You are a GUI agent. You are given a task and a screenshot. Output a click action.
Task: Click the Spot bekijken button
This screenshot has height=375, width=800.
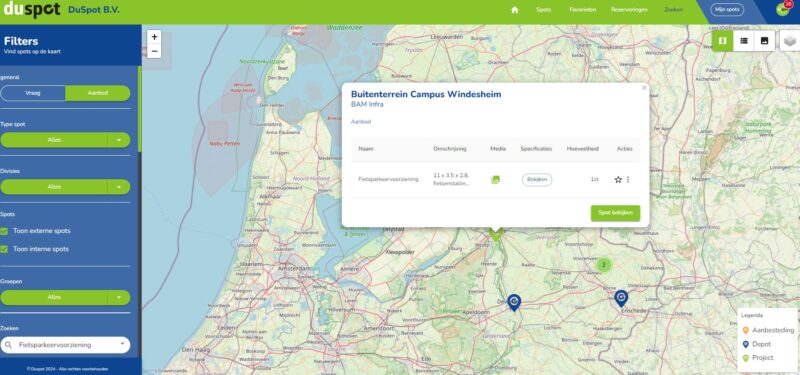(x=615, y=213)
